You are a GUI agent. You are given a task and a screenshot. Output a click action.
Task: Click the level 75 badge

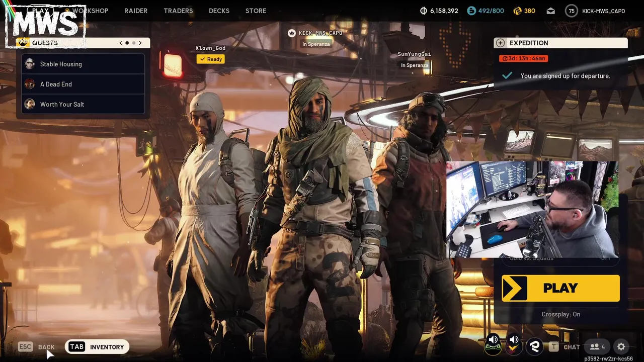(x=571, y=11)
